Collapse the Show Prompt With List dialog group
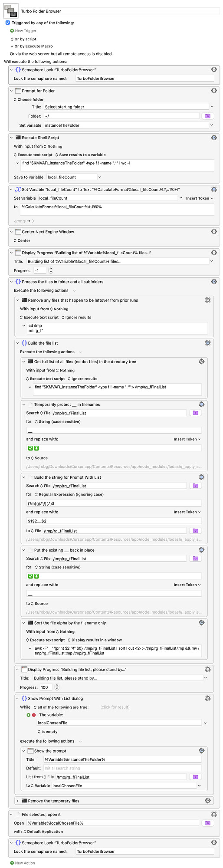223x868 pixels. 18,698
